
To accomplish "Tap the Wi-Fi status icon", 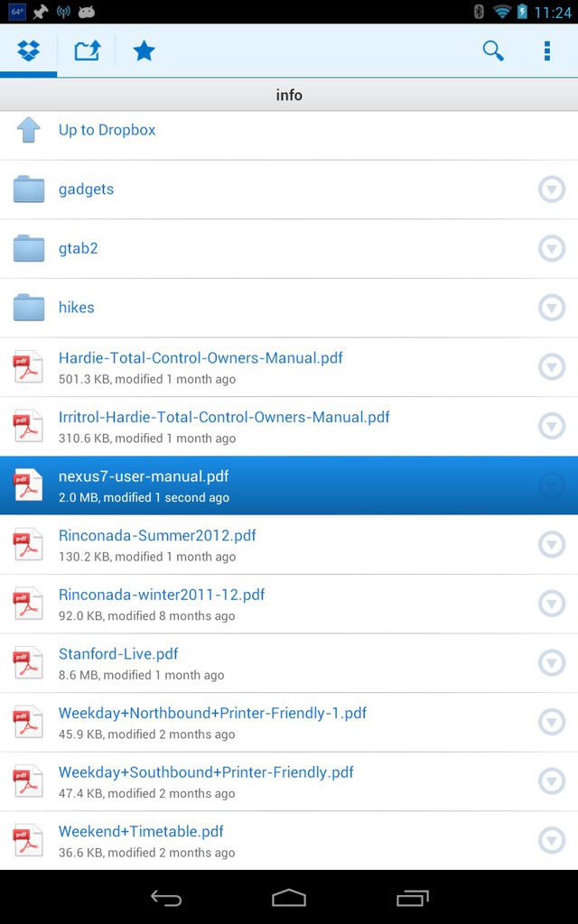I will click(x=502, y=12).
